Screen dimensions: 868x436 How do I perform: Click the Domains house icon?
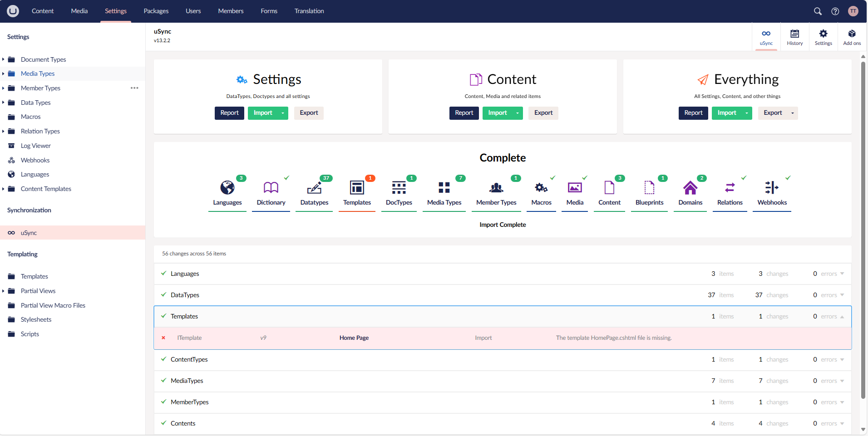click(x=690, y=187)
